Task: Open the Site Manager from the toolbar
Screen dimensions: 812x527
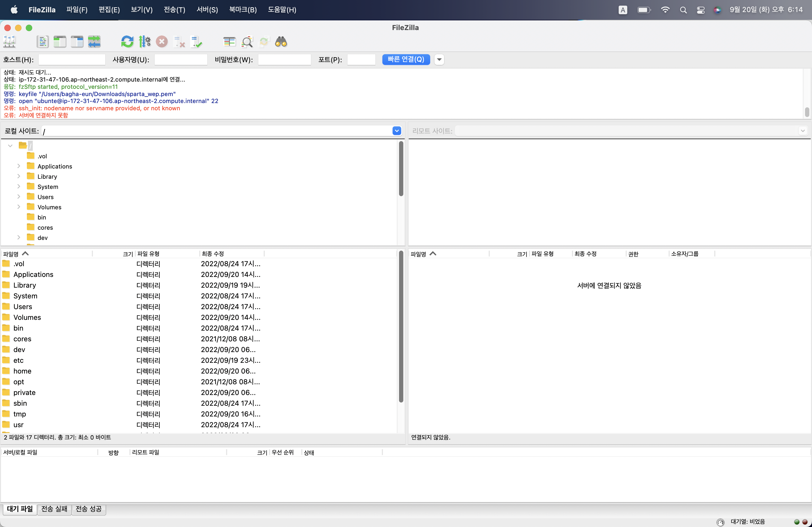Action: point(10,42)
